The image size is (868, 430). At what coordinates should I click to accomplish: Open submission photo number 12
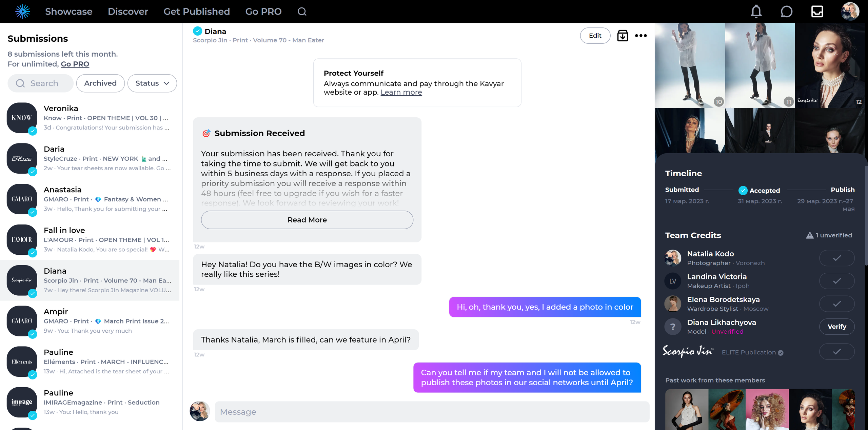(x=830, y=65)
